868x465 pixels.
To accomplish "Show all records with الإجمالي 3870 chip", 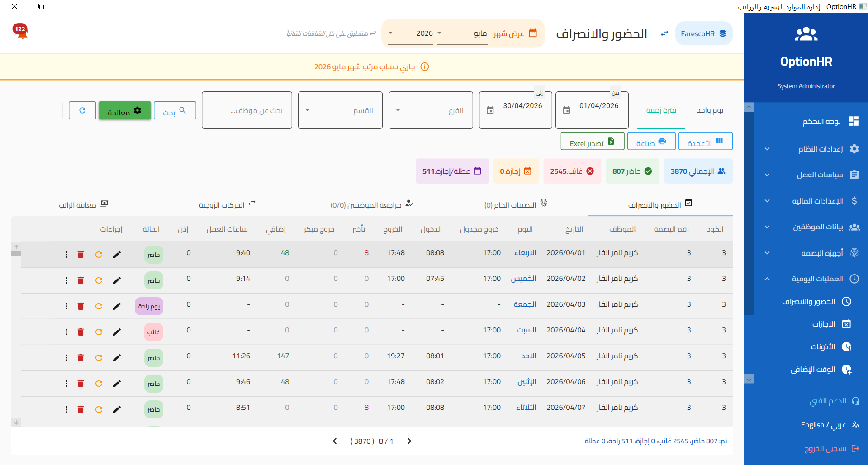I will [698, 171].
